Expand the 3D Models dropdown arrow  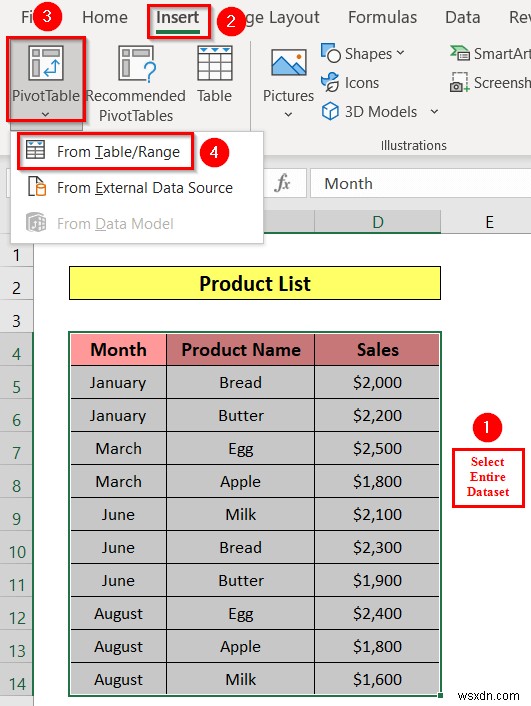[434, 111]
